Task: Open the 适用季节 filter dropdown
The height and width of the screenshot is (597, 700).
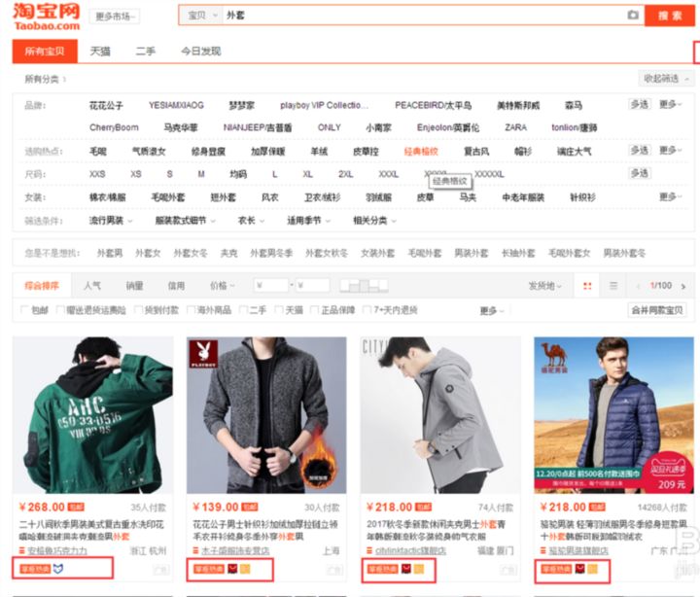Action: tap(308, 221)
